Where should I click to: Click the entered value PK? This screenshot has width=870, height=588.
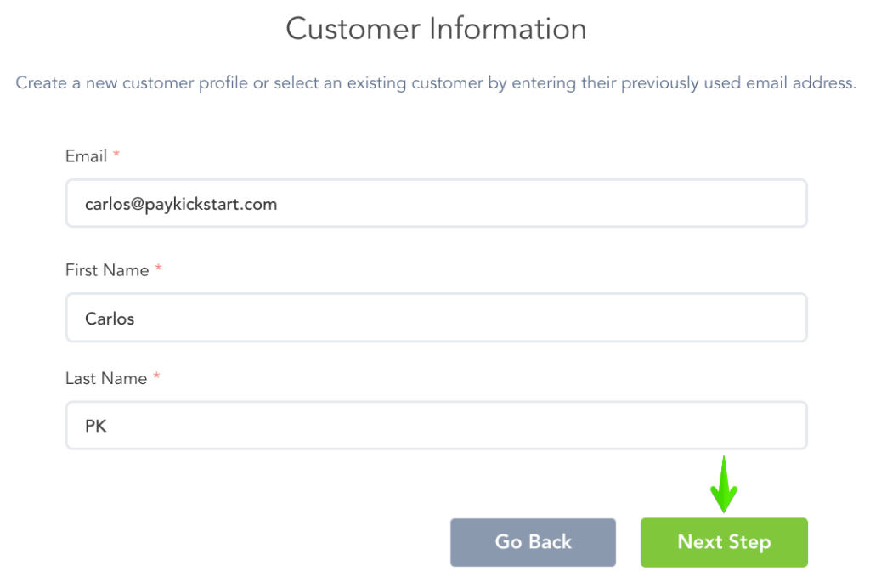(96, 427)
